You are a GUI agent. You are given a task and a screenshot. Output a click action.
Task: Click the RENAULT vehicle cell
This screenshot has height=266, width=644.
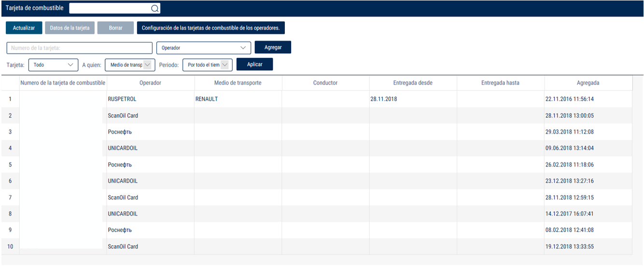[207, 99]
